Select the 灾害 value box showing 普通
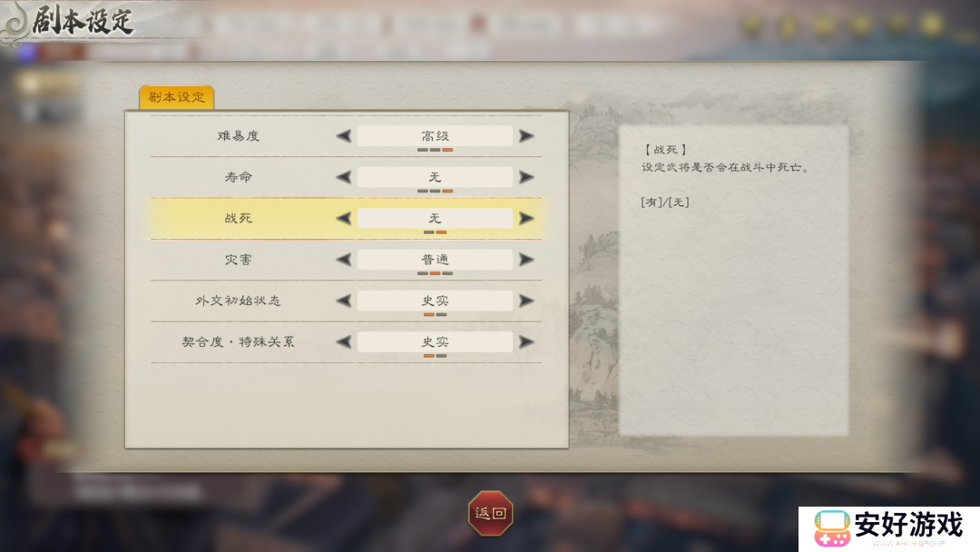This screenshot has height=552, width=980. pyautogui.click(x=435, y=260)
